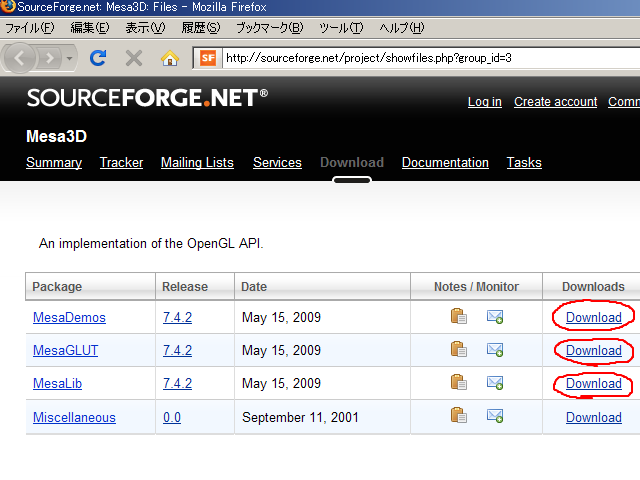This screenshot has width=640, height=480.
Task: Open the back/forward history dropdown arrow
Action: coord(69,58)
